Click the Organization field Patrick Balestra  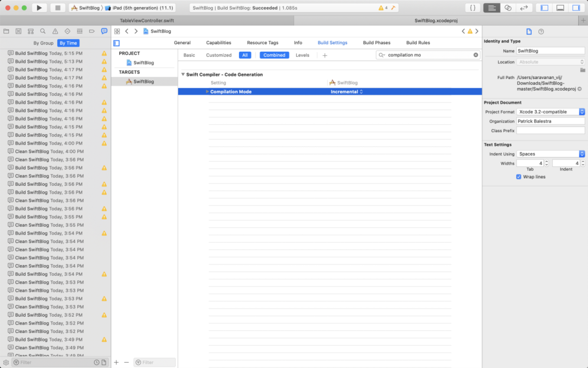point(550,121)
